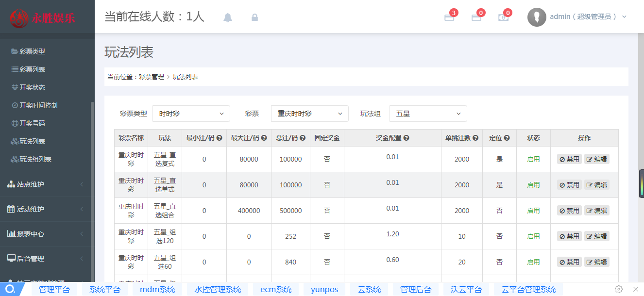Click the admin user avatar
The image size is (644, 296).
coord(537,17)
